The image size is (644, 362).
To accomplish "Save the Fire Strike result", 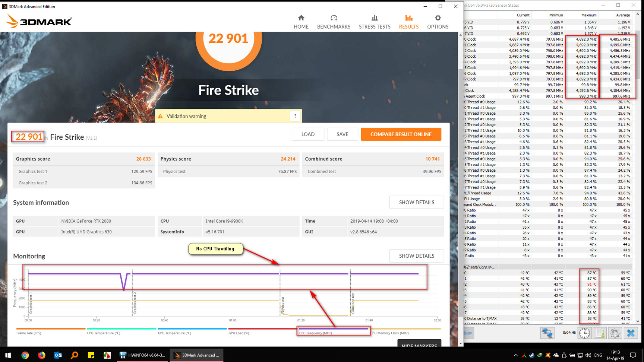I will pos(342,134).
